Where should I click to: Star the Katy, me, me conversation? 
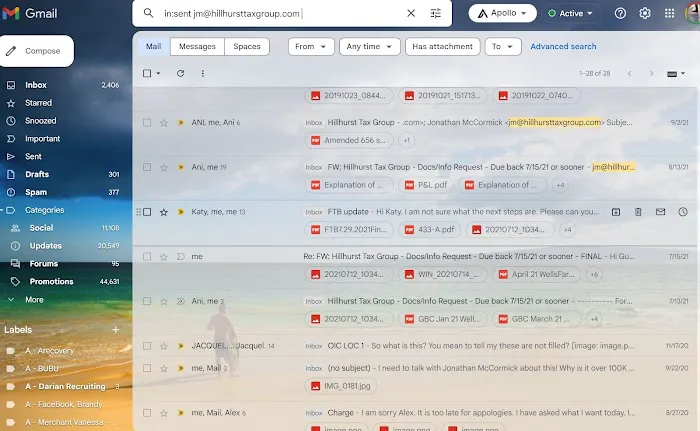(x=164, y=212)
